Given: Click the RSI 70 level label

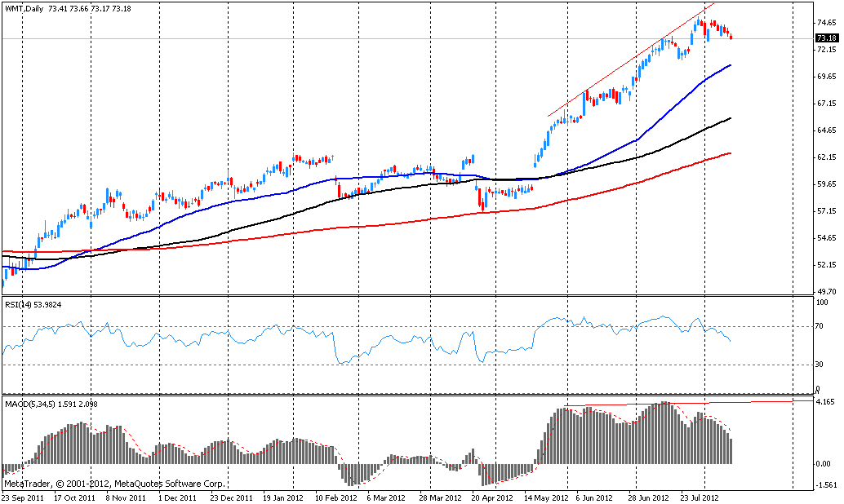Looking at the screenshot, I should tap(820, 326).
